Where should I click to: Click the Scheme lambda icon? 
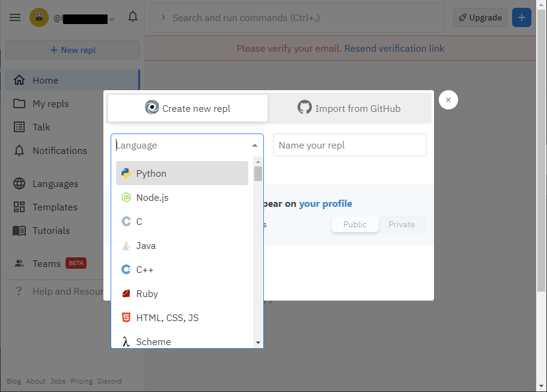coord(126,341)
